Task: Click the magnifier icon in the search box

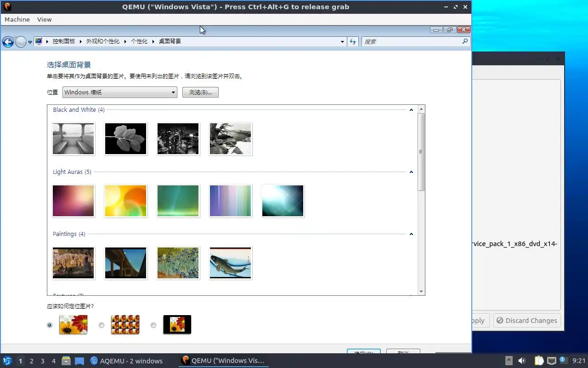Action: [465, 41]
